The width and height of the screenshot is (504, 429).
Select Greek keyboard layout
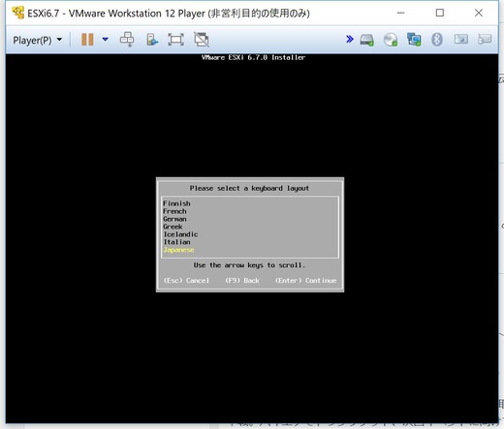173,227
